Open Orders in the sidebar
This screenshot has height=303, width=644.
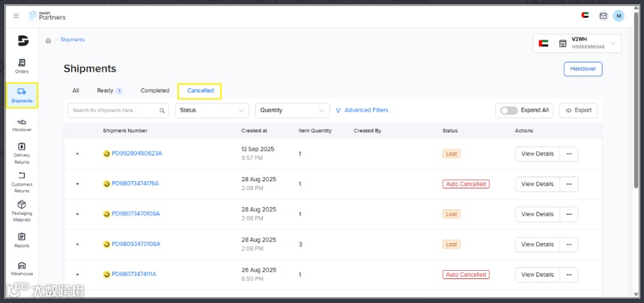point(22,66)
